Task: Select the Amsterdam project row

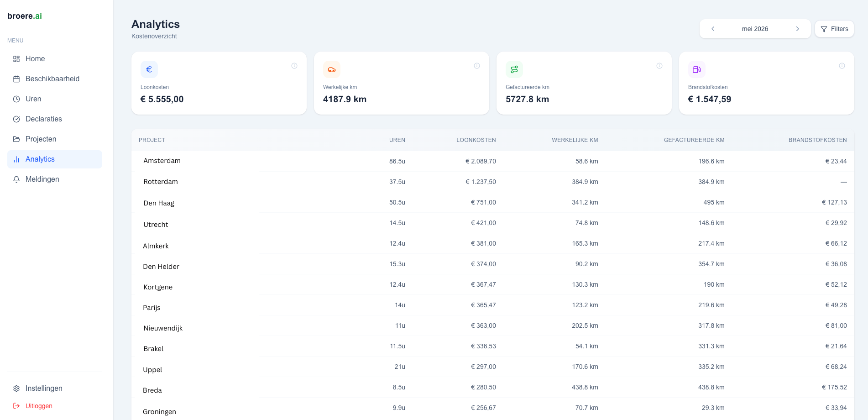Action: coord(493,161)
